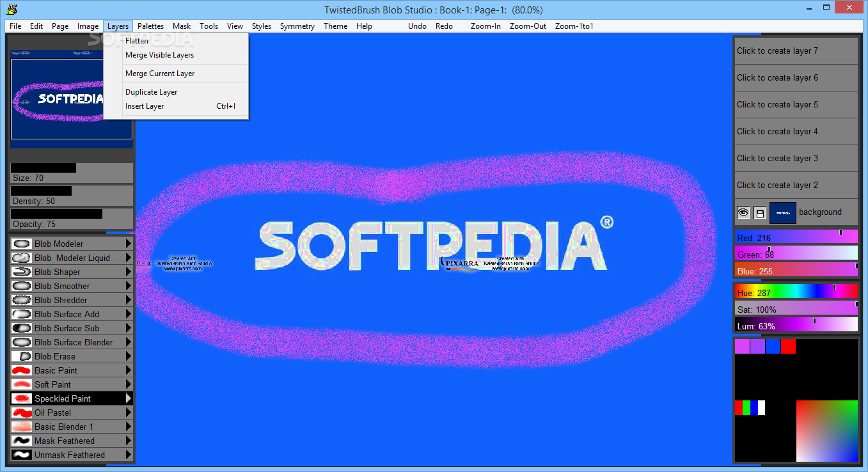Open the Symmetry menu
This screenshot has height=472, width=868.
(x=297, y=26)
